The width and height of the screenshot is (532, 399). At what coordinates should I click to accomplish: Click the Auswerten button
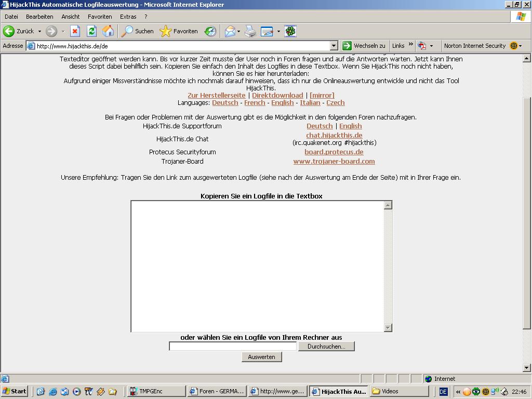(x=262, y=357)
